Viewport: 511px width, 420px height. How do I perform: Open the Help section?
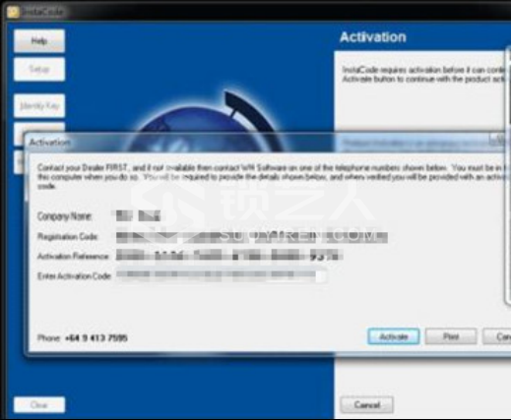[39, 41]
